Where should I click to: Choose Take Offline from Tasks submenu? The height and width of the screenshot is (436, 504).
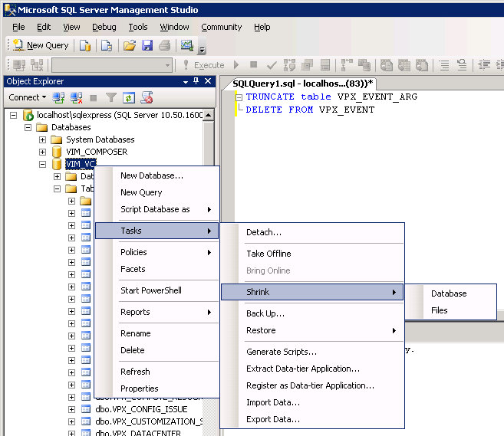pyautogui.click(x=312, y=254)
